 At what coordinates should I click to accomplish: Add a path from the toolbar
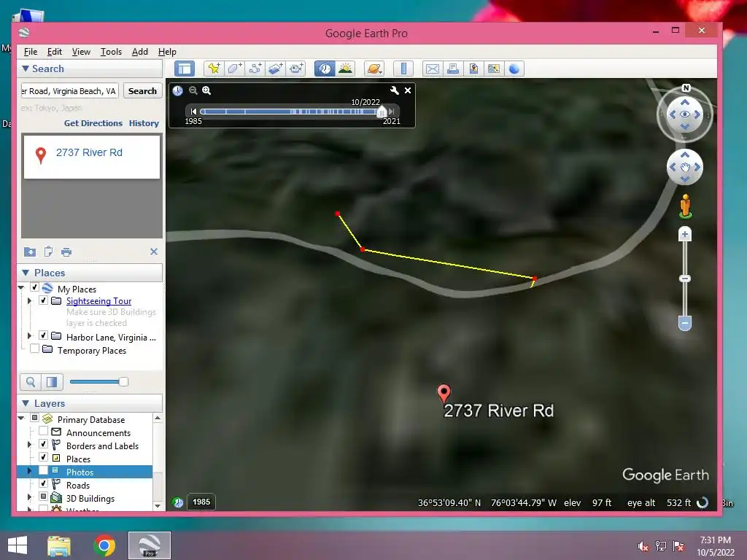point(255,69)
